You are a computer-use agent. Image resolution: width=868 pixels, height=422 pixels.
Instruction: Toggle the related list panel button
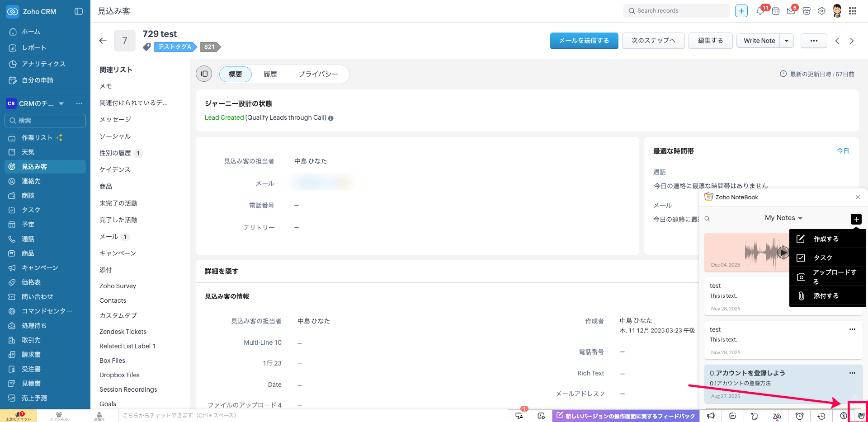pyautogui.click(x=204, y=74)
